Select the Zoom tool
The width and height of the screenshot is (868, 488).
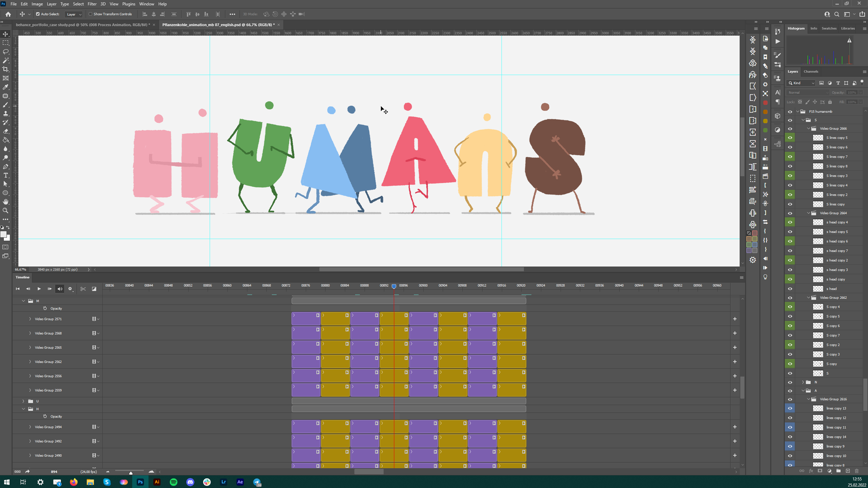6,211
